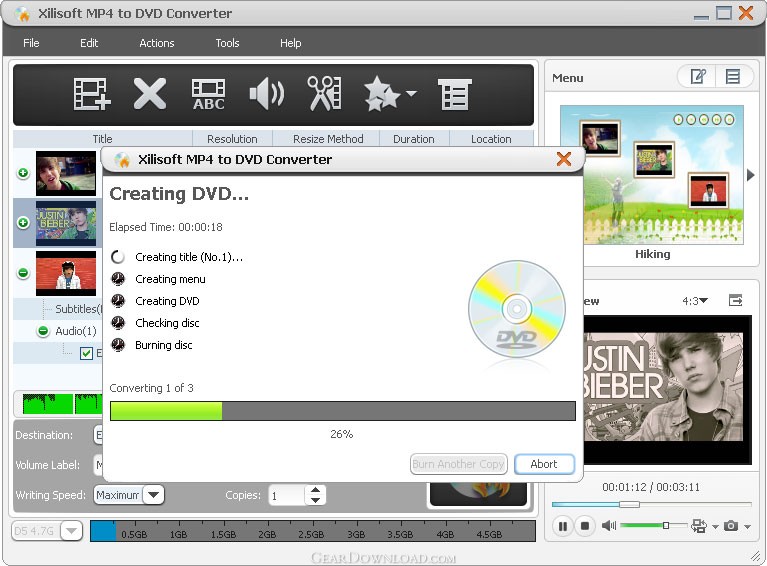Viewport: 767px width, 566px height.
Task: Open the File menu
Action: click(x=31, y=43)
